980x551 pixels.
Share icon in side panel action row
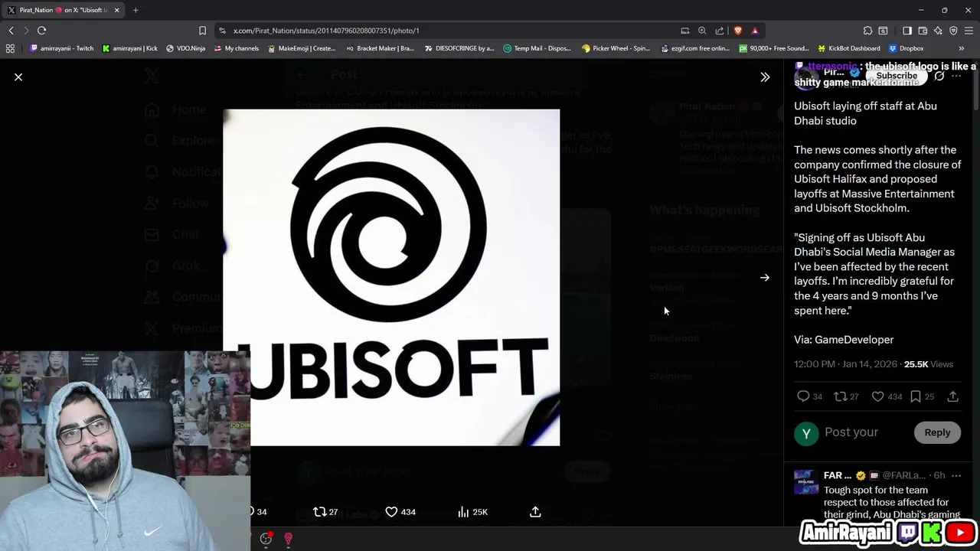click(x=953, y=396)
